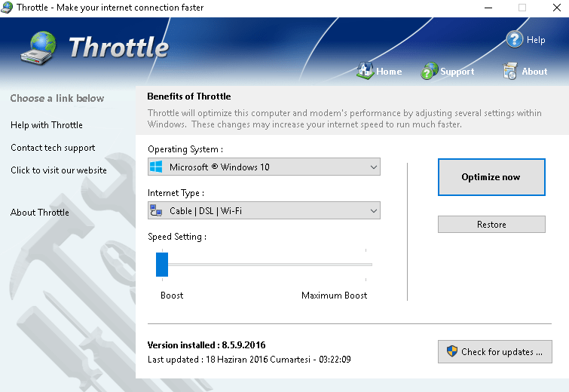This screenshot has height=392, width=569.
Task: Click the Maximum Boost slider label
Action: (334, 296)
